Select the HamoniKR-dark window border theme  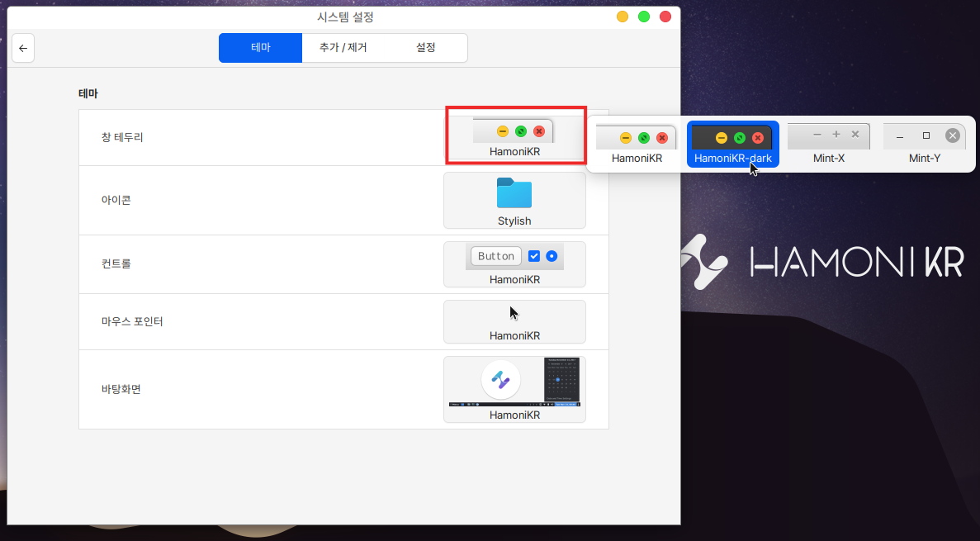[x=732, y=145]
